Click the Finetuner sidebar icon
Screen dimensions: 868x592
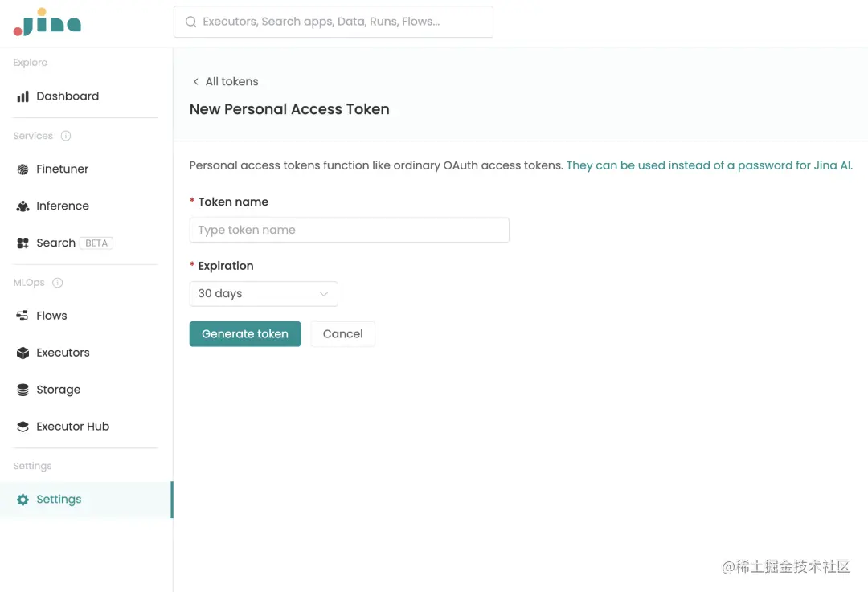(23, 169)
